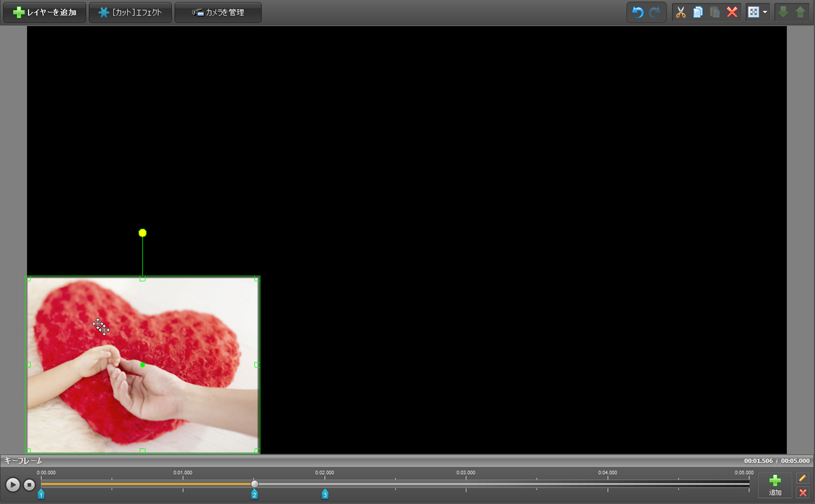
Task: Click the greyed-out redo arrow icon
Action: coord(655,12)
